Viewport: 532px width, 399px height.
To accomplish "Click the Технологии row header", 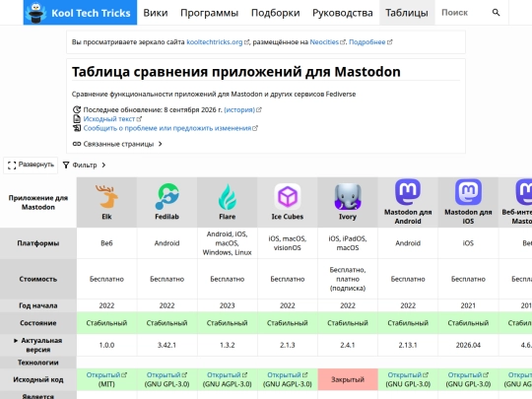I will pyautogui.click(x=38, y=363).
